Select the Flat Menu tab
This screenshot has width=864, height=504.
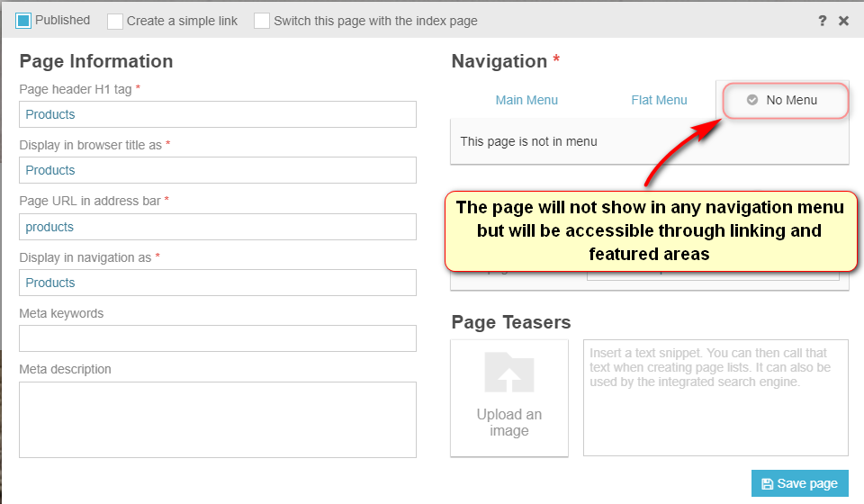[659, 100]
